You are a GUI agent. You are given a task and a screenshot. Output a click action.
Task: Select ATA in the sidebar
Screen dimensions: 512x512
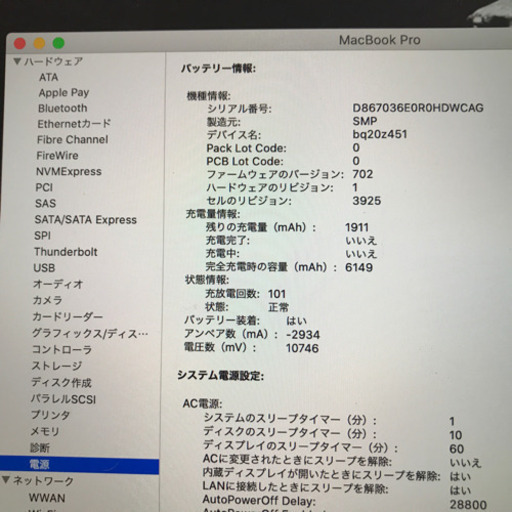tap(49, 77)
